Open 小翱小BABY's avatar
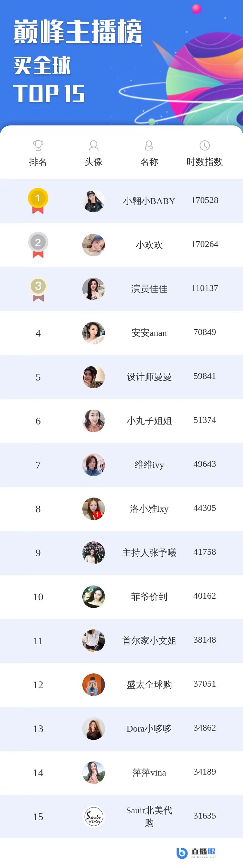This screenshot has width=243, height=868. point(94,201)
